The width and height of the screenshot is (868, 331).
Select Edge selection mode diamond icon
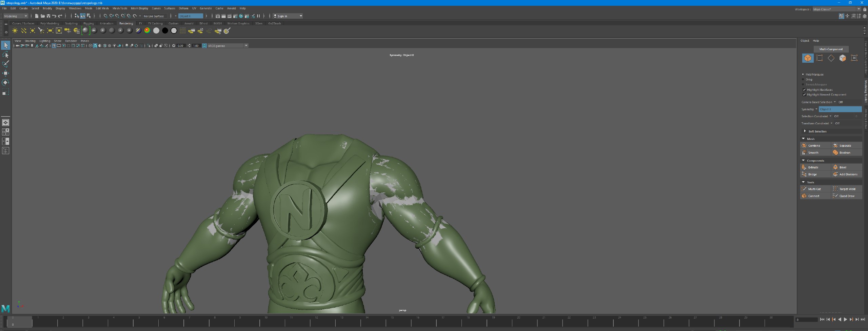pos(831,58)
